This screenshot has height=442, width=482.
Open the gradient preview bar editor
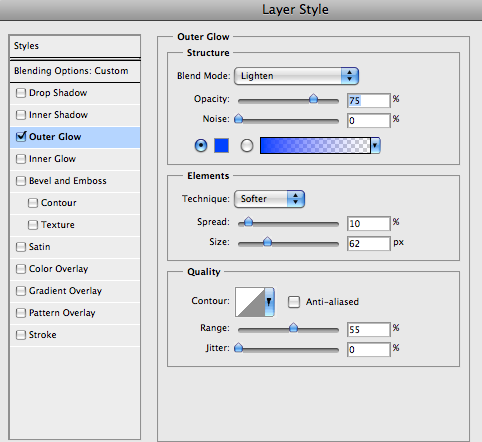[x=315, y=146]
